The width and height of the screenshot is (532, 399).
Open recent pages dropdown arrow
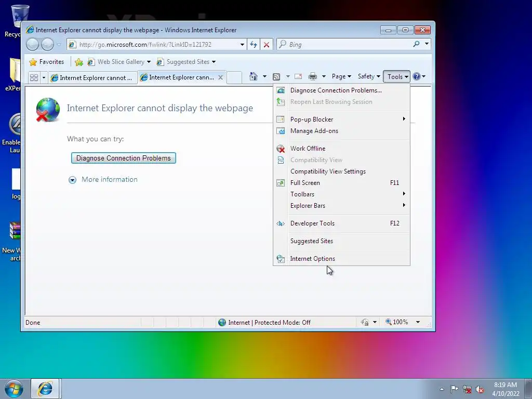pos(59,44)
